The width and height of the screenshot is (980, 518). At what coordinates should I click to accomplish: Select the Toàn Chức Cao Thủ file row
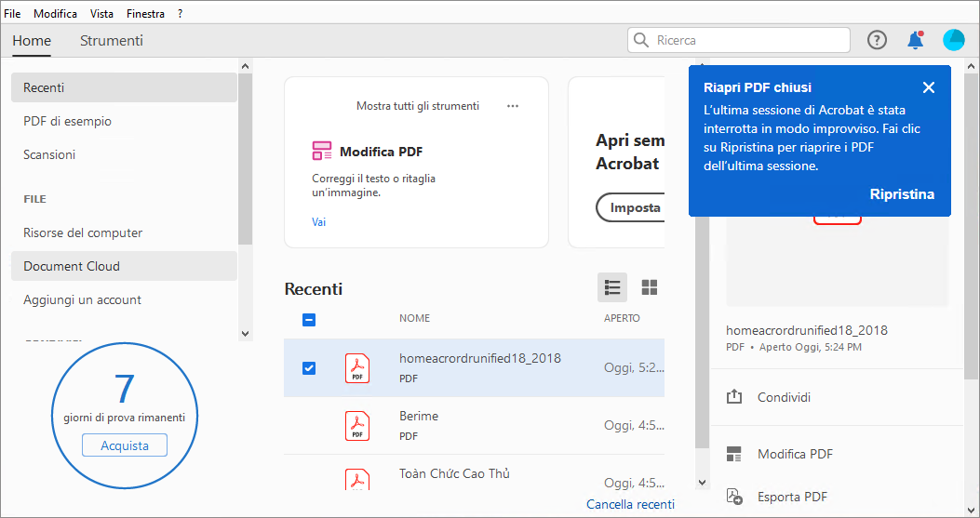[474, 473]
